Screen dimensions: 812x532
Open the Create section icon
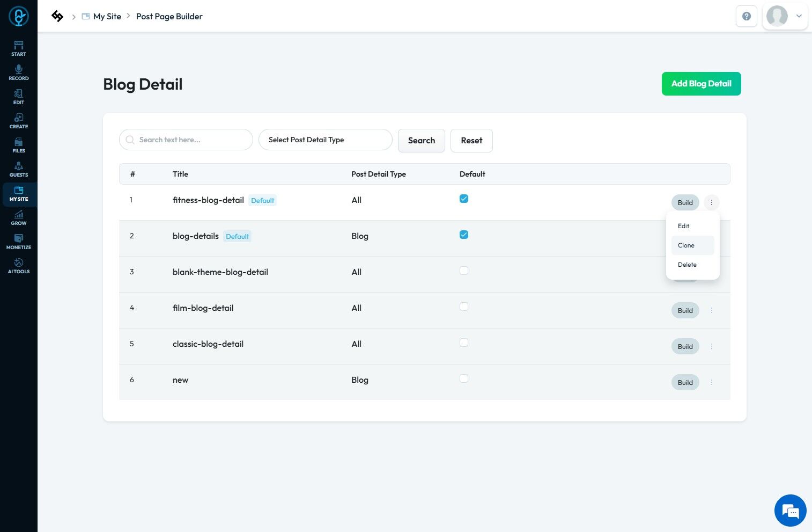[19, 121]
